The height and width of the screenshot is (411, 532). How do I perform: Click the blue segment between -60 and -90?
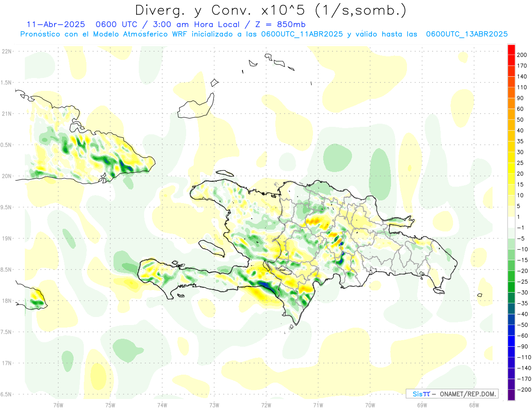point(511,341)
